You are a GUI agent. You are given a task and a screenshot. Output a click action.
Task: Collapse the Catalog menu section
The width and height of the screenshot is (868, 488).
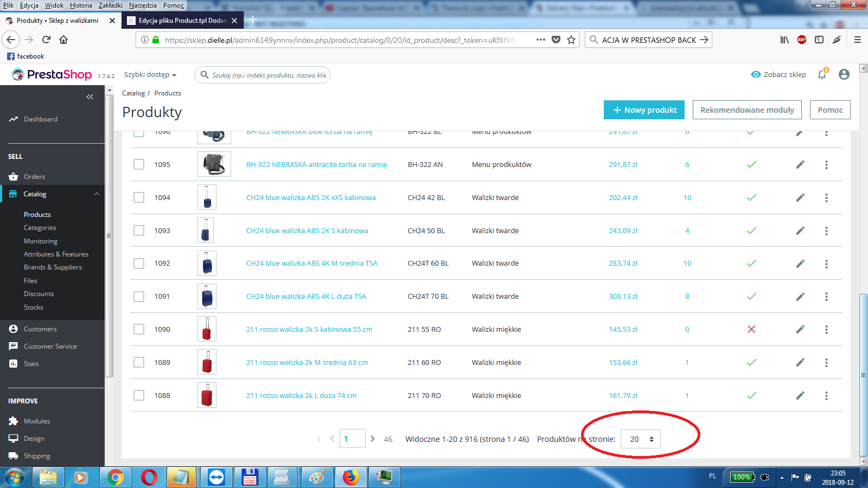pos(97,194)
